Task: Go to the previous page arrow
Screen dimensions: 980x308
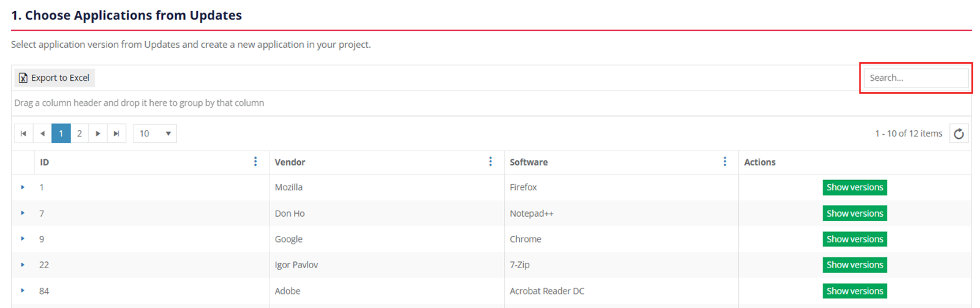Action: coord(42,133)
